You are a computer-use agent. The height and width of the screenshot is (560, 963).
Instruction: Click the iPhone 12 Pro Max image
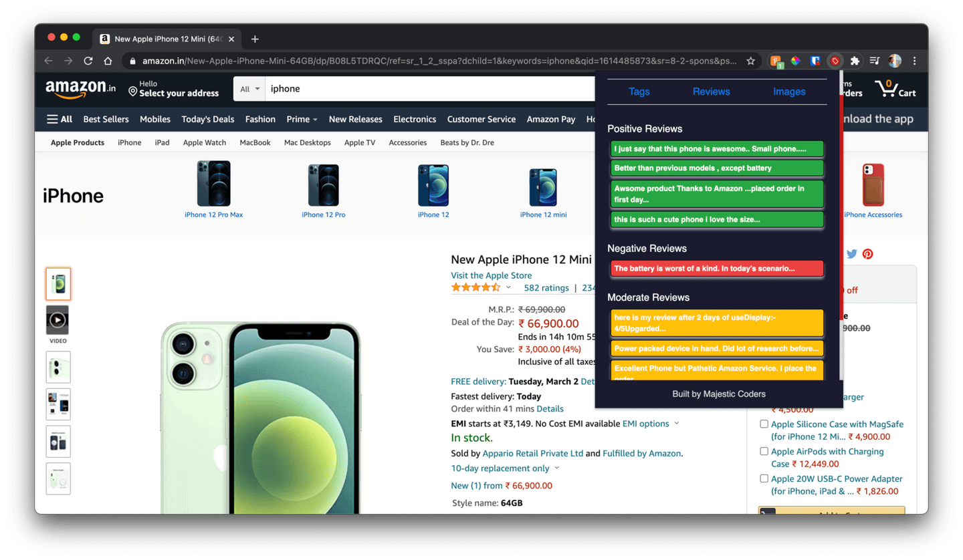[x=213, y=183]
